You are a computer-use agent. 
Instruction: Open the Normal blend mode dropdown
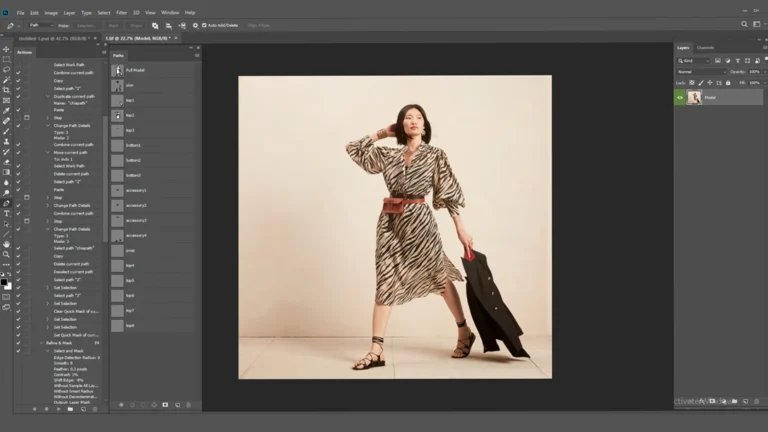click(x=700, y=72)
